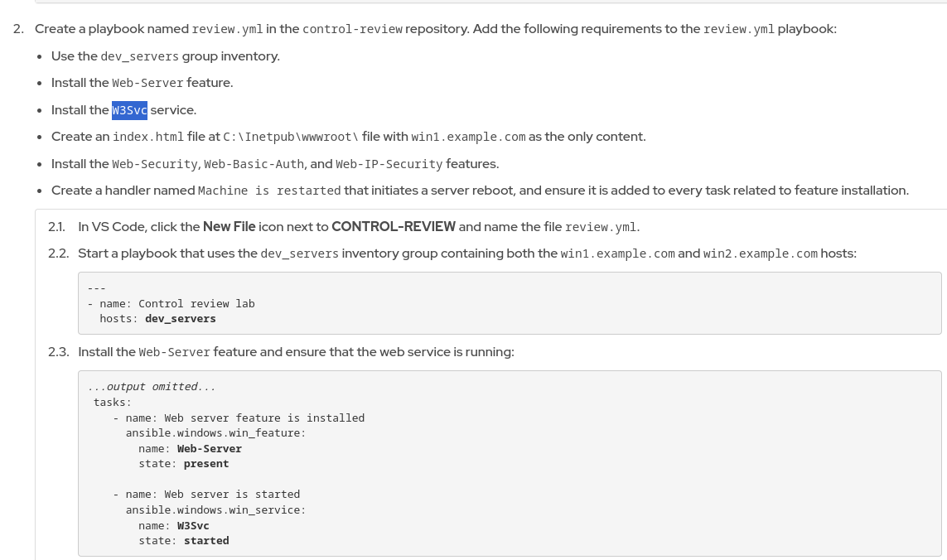Click the ansible.windows.win_feature module line
947x560 pixels.
(215, 433)
